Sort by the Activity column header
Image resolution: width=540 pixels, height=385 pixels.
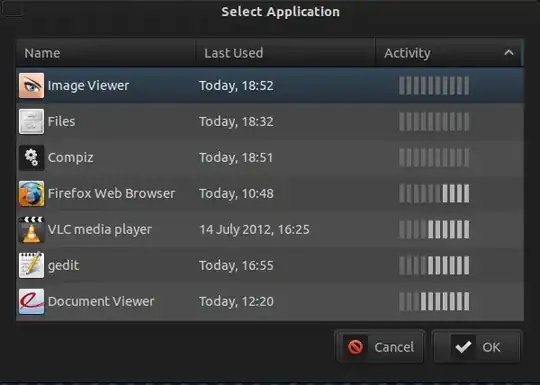point(449,53)
